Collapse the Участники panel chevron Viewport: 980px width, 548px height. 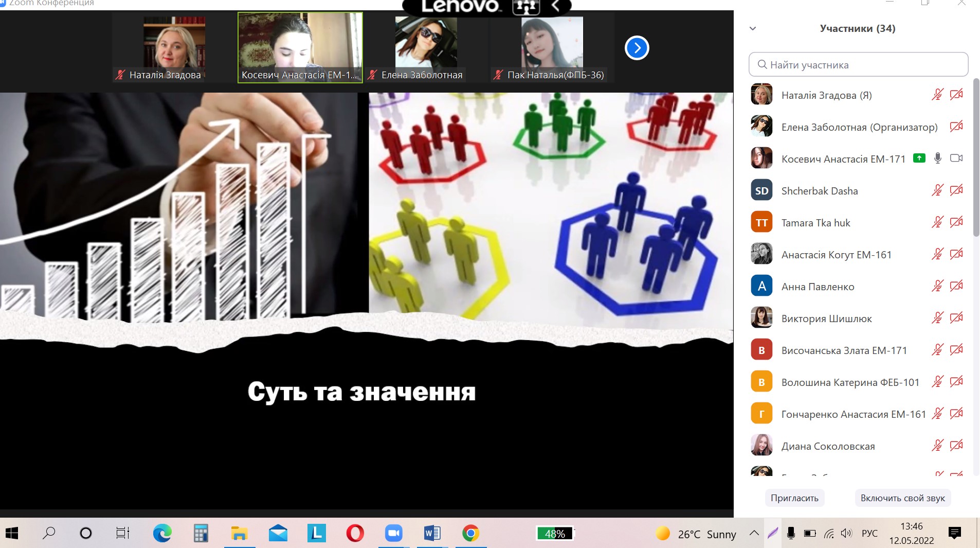click(x=753, y=28)
